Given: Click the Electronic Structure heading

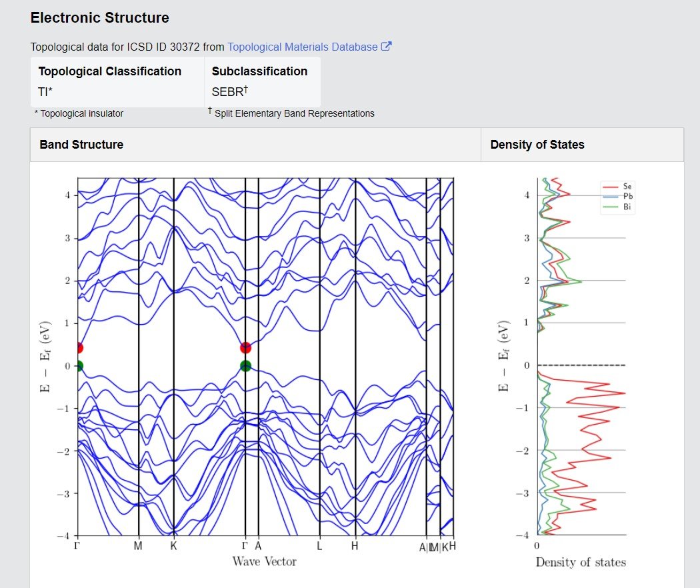Looking at the screenshot, I should 99,18.
